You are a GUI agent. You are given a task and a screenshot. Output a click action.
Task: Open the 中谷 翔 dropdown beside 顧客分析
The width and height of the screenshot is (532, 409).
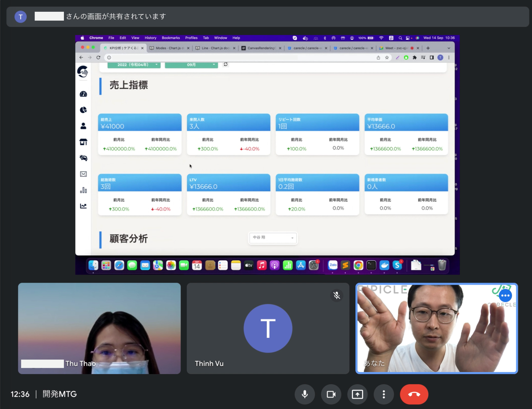(x=273, y=238)
